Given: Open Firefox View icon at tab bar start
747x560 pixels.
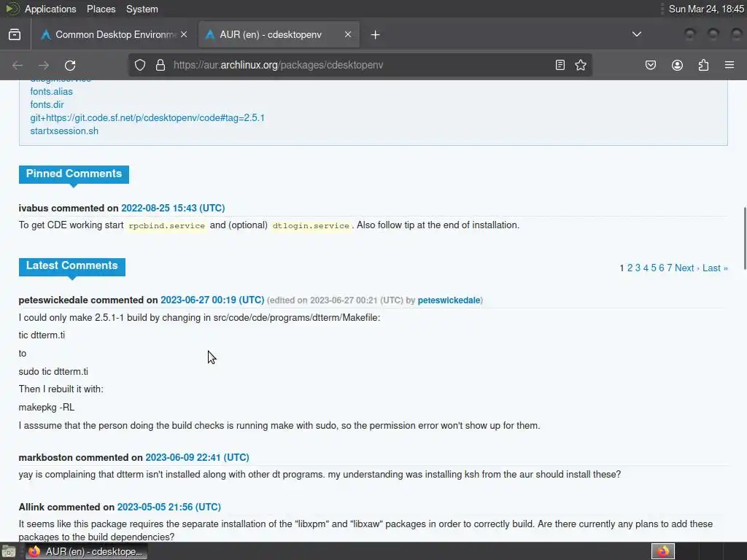Looking at the screenshot, I should coord(15,35).
